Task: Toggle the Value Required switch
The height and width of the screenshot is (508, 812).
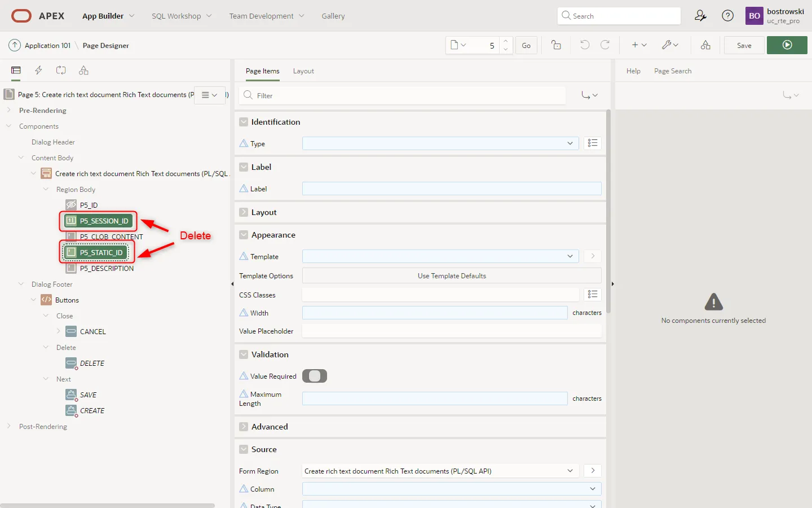Action: pos(315,376)
